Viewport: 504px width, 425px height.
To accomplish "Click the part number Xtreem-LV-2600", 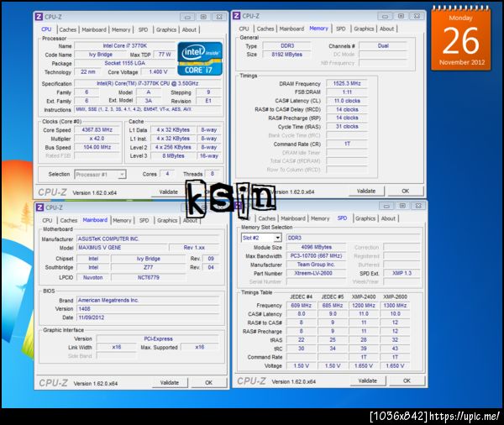I will (317, 273).
